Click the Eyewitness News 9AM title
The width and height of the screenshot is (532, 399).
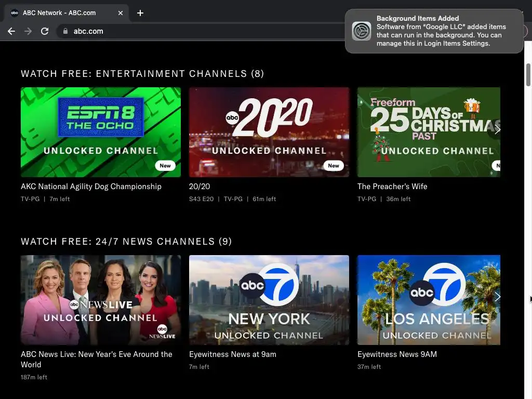click(397, 354)
